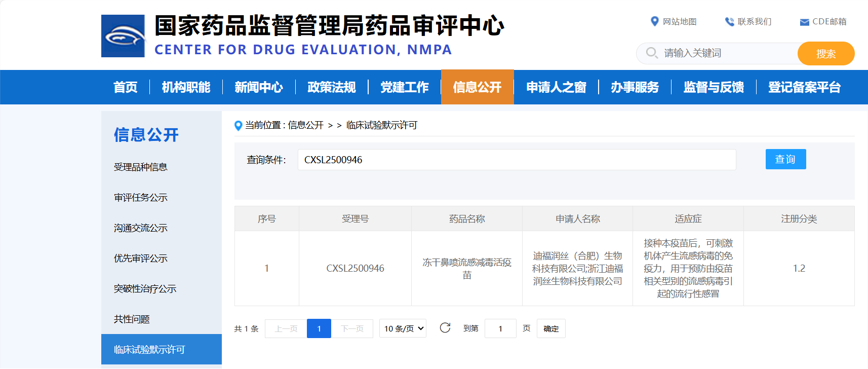The height and width of the screenshot is (369, 868).
Task: Click the magnifier icon in search box
Action: 652,53
